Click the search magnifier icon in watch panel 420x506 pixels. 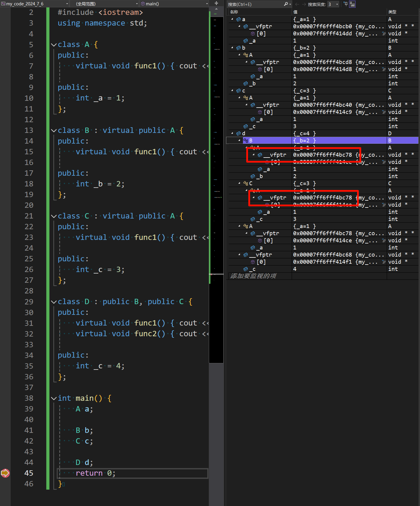[286, 4]
